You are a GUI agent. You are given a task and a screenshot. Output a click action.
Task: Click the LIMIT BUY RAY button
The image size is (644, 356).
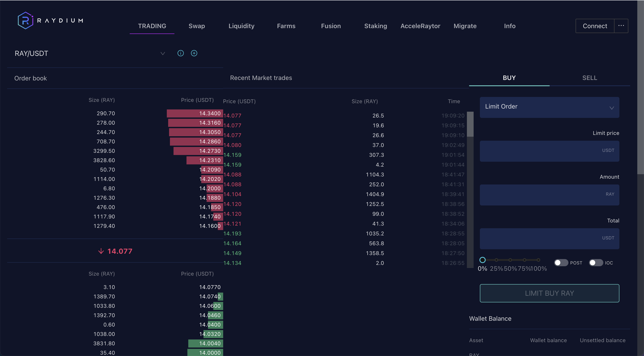click(549, 293)
